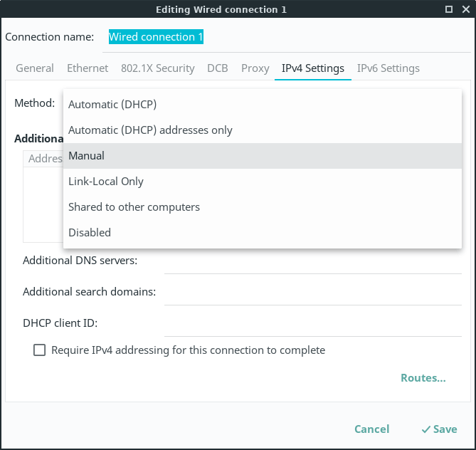Open the Ethernet tab
476x450 pixels.
coord(88,68)
